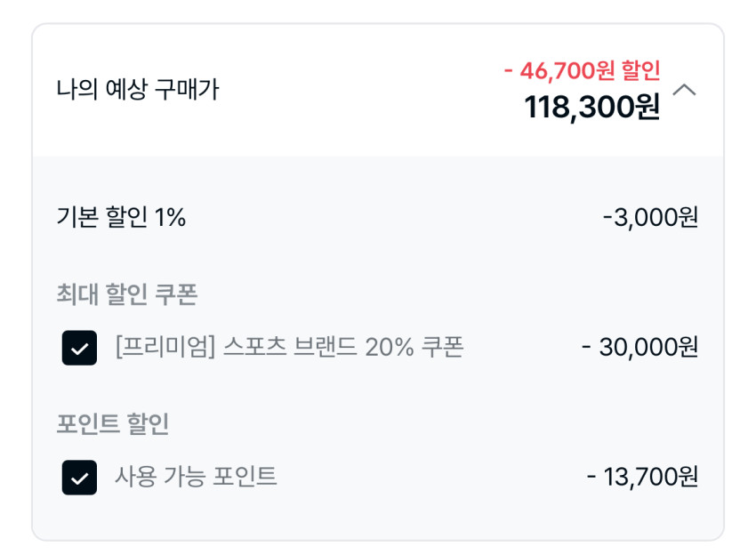
Task: Click the 최대 할인 쿠폰 section heading
Action: coord(126,294)
